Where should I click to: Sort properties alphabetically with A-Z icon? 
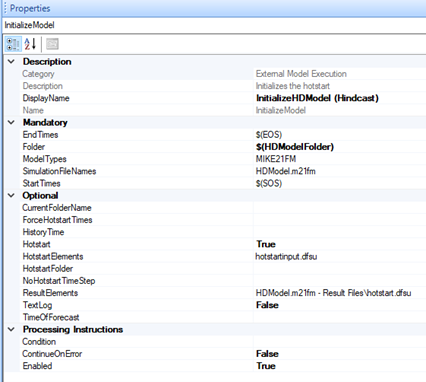[x=30, y=44]
